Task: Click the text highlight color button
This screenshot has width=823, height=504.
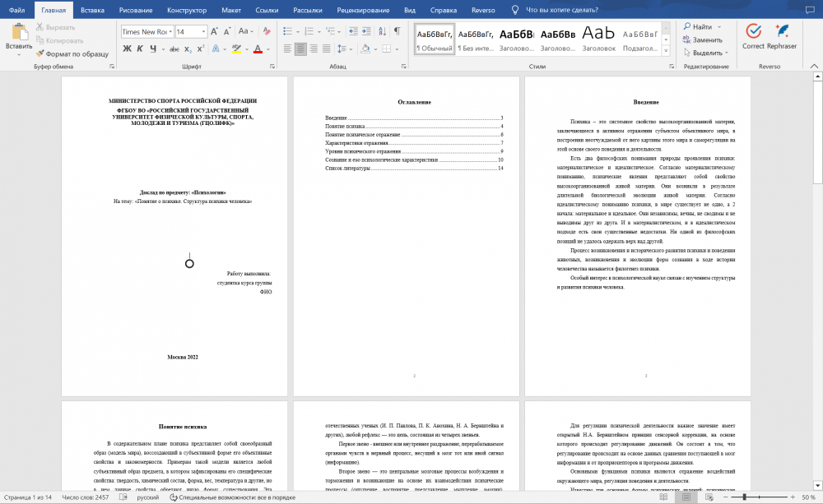Action: point(237,49)
